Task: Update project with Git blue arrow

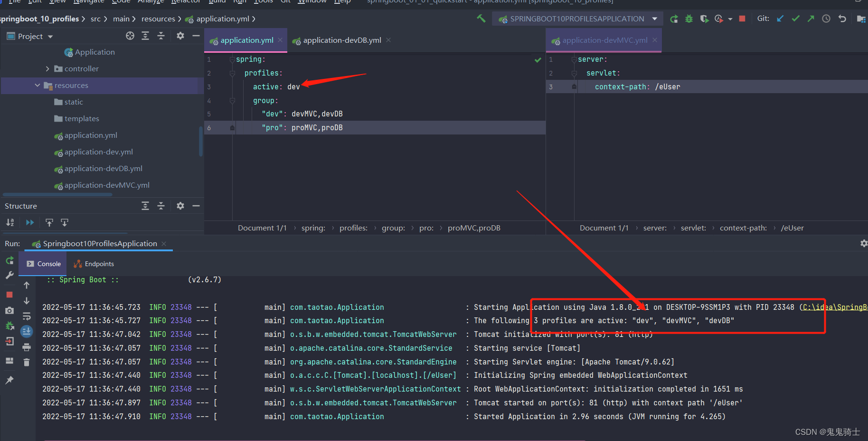Action: [780, 19]
